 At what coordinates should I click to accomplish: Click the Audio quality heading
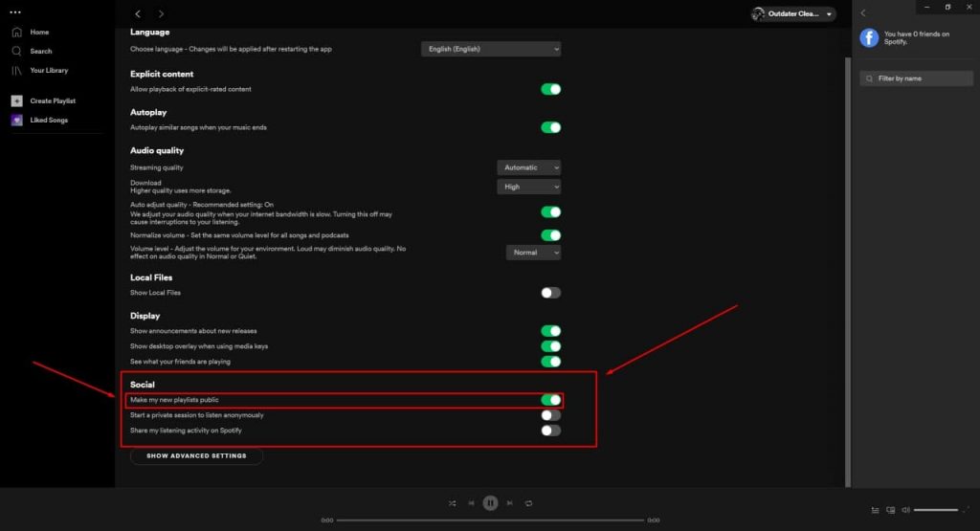click(157, 150)
